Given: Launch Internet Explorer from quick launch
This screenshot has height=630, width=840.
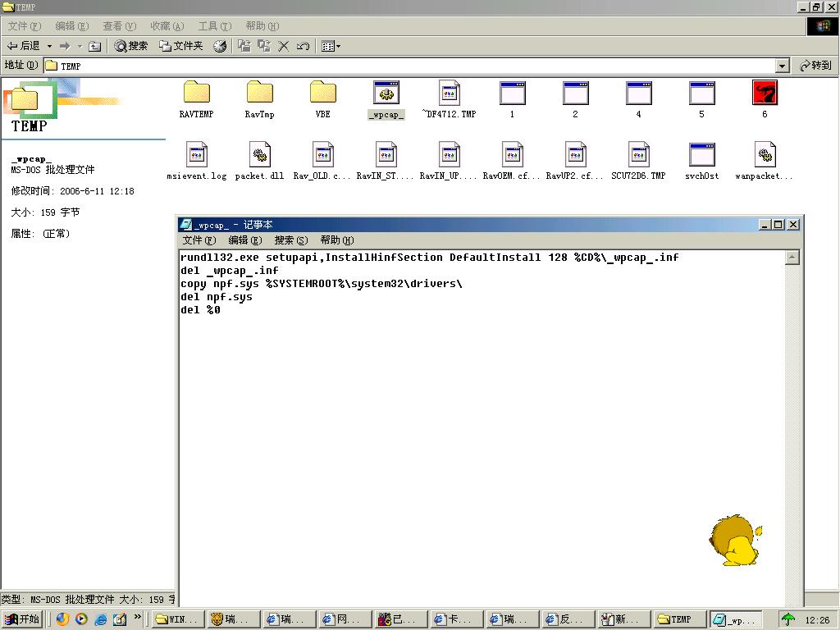Looking at the screenshot, I should point(100,619).
